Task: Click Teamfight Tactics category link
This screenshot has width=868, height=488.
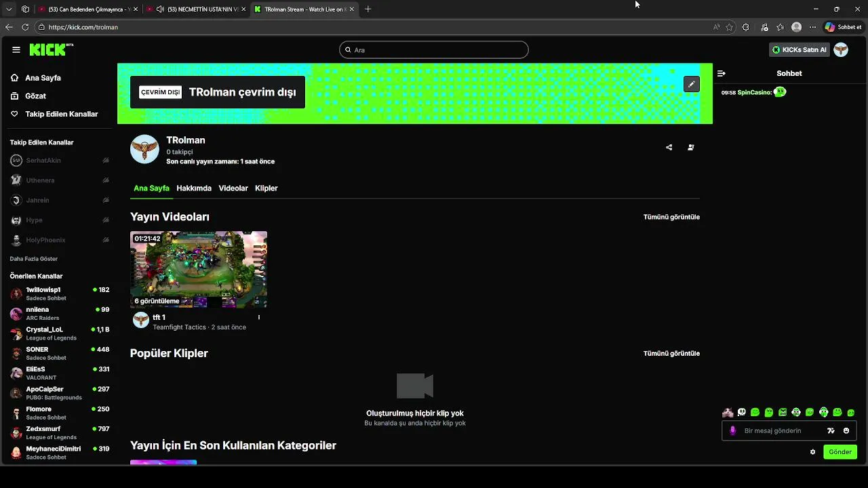Action: pos(179,327)
